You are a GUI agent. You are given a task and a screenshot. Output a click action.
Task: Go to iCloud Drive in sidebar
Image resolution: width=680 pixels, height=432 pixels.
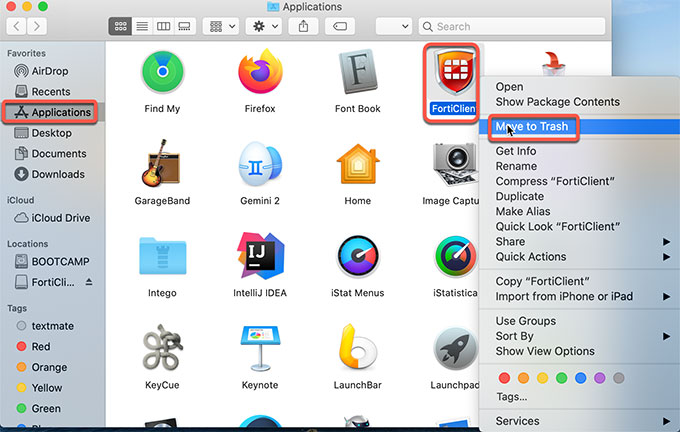(x=60, y=218)
